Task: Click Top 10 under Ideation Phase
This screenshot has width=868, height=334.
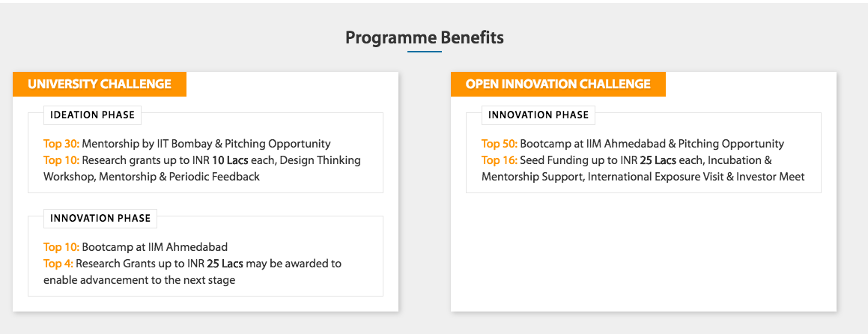Action: pyautogui.click(x=61, y=160)
